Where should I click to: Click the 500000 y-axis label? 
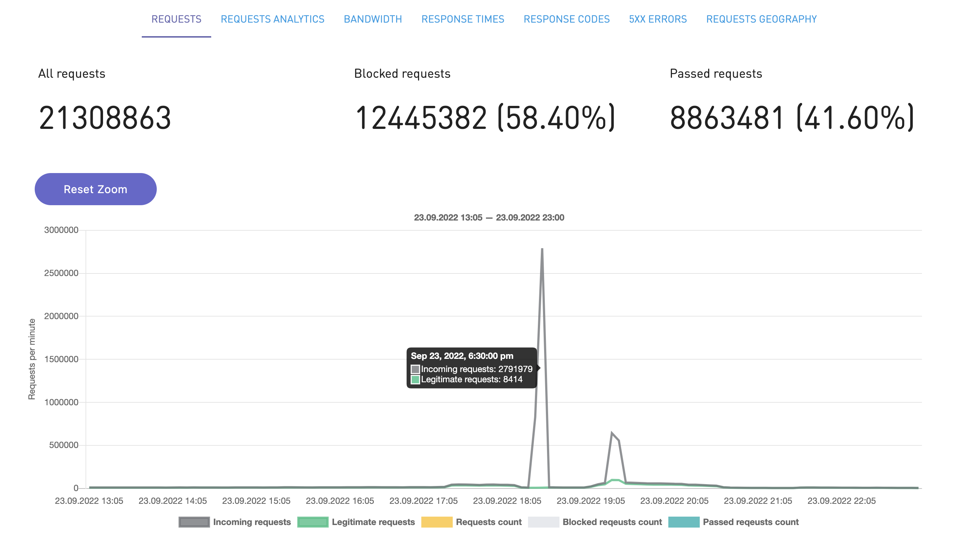pyautogui.click(x=64, y=445)
